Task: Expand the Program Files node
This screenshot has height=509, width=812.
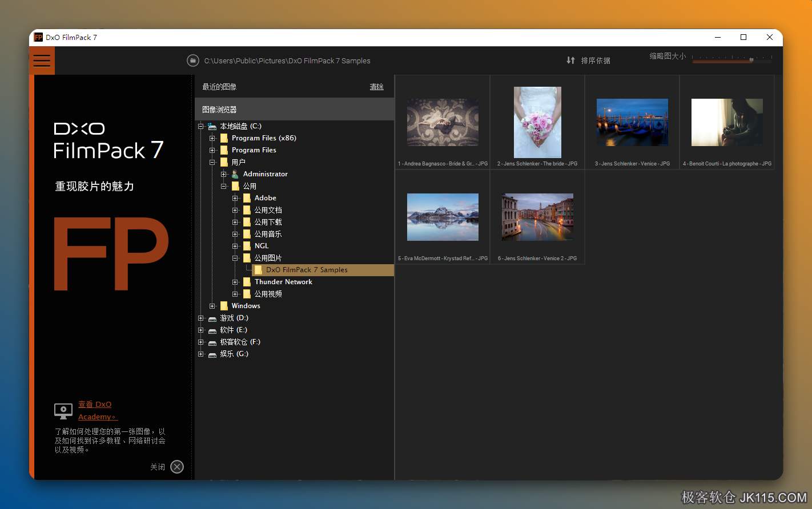Action: coord(212,150)
